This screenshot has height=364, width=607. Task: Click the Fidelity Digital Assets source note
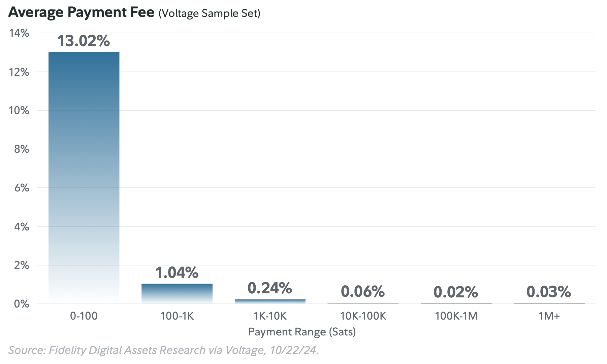[x=163, y=350]
